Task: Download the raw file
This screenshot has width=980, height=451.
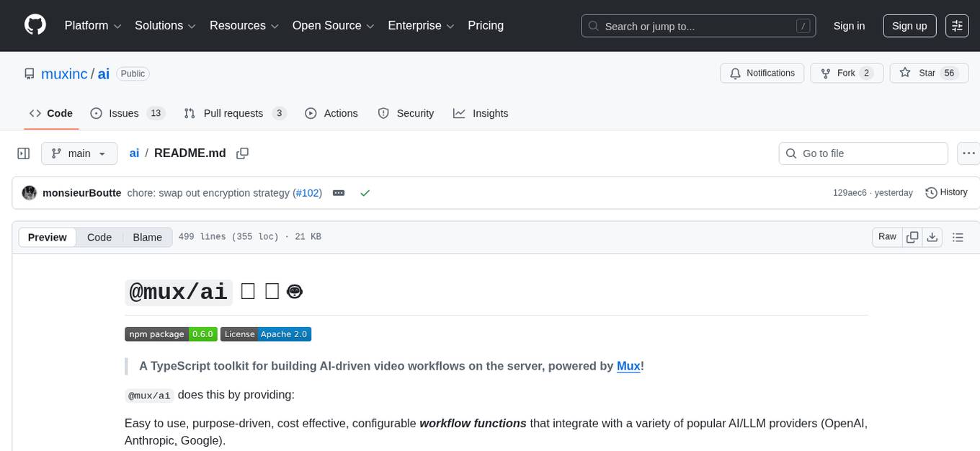Action: 932,237
